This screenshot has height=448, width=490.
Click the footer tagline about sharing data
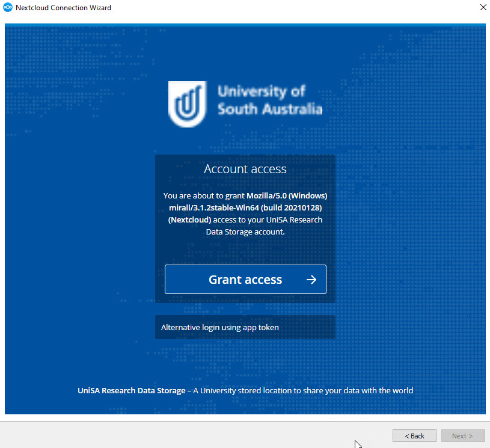(301, 390)
